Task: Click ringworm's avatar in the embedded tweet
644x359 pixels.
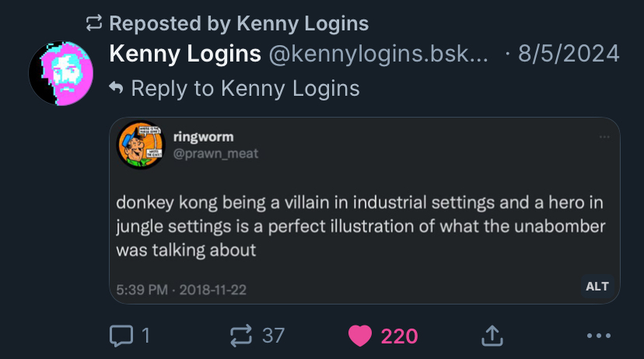Action: (x=141, y=145)
